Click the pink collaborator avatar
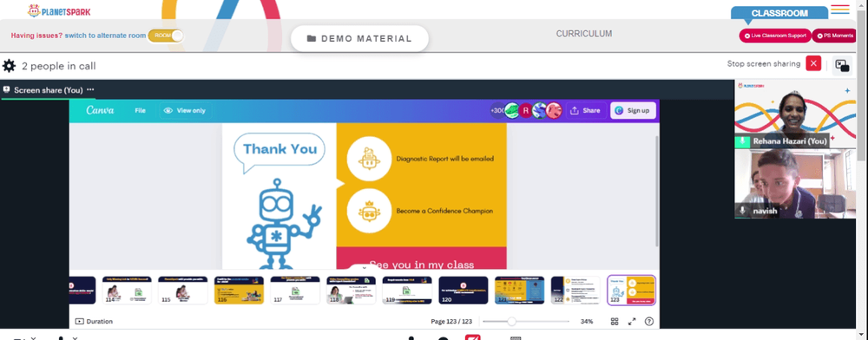This screenshot has width=868, height=340. (554, 110)
